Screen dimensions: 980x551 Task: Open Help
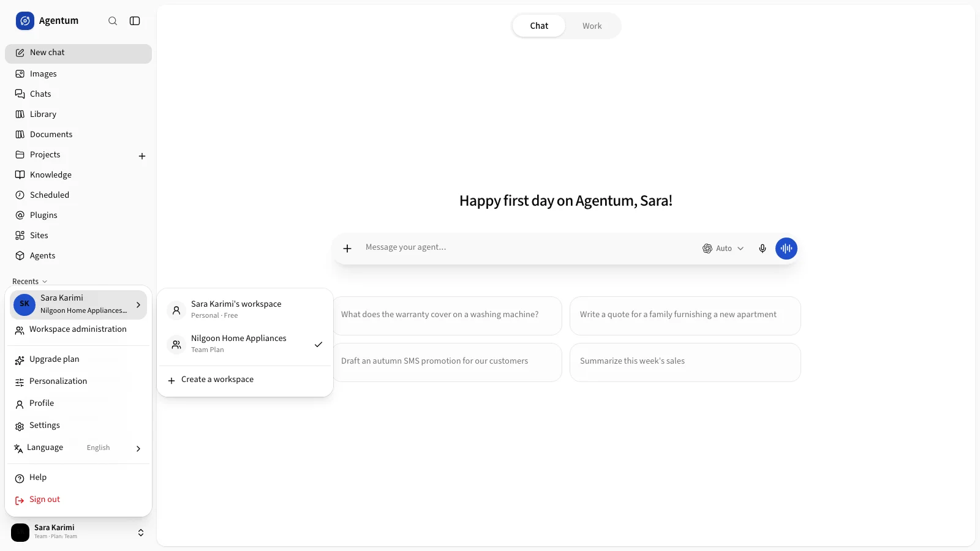tap(78, 478)
